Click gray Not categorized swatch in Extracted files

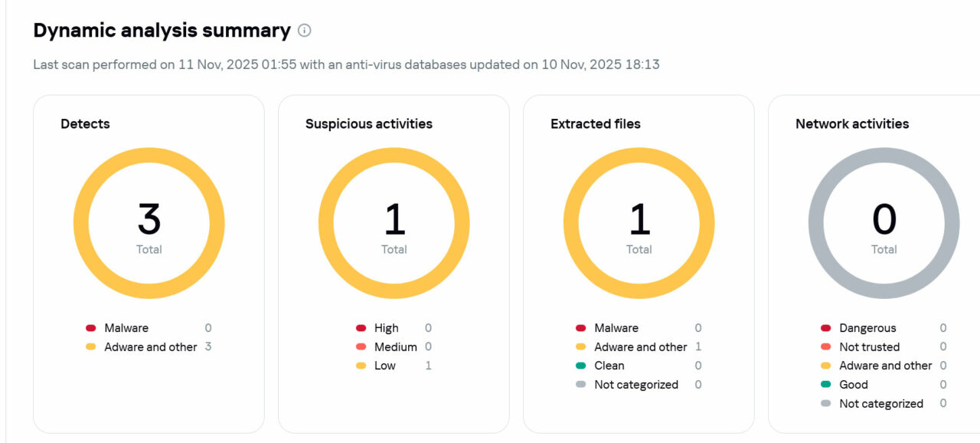tap(581, 385)
